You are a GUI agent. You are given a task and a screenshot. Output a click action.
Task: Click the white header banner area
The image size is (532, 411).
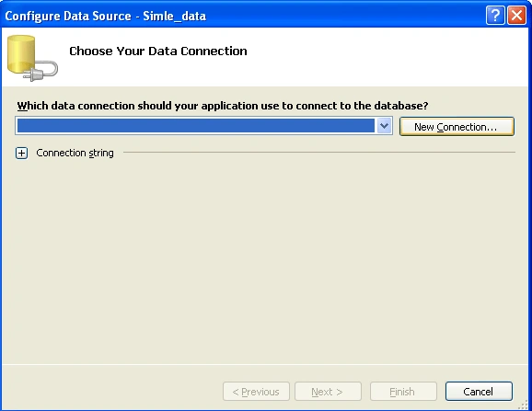(265, 57)
